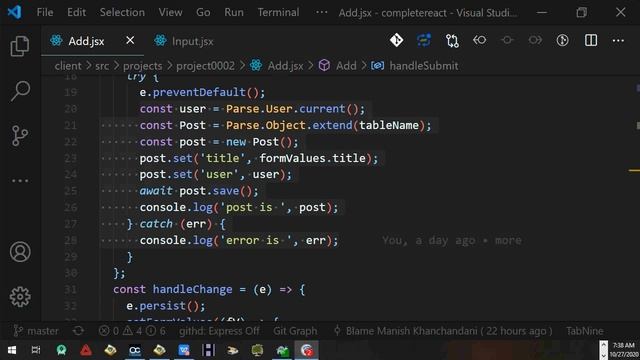Screen dimensions: 640x360
Task: Go to previous revision icon
Action: (x=480, y=40)
